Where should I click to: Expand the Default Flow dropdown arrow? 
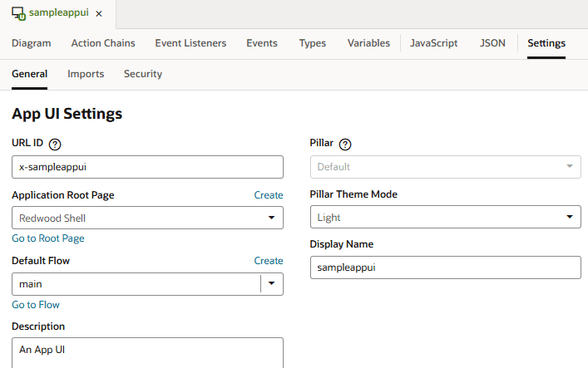pos(271,283)
